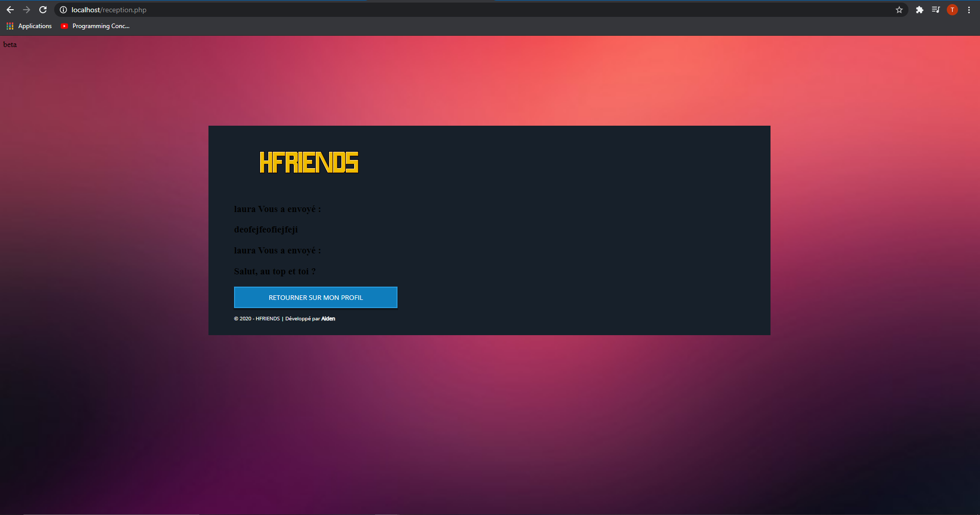Open the Chrome profile avatar T
The image size is (980, 515).
pos(952,10)
